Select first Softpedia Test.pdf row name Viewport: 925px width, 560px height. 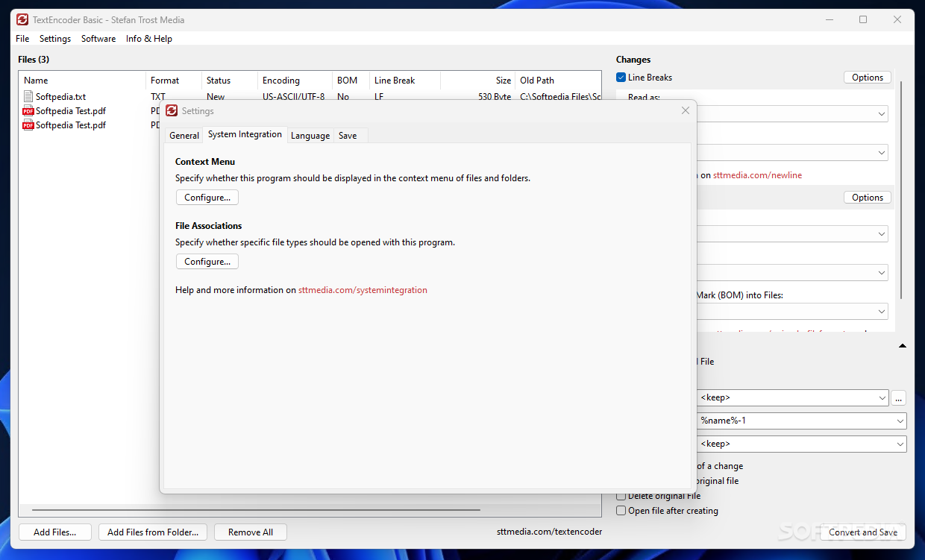(71, 111)
